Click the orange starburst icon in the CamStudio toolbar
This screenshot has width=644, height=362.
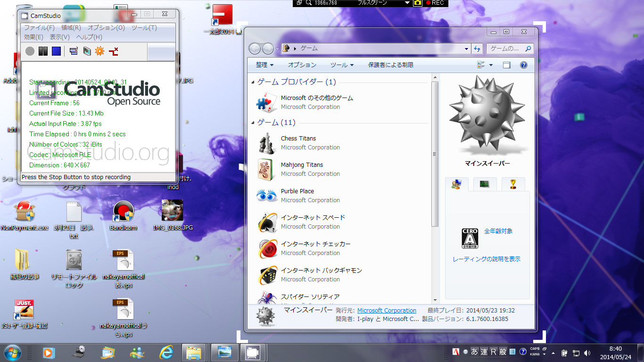[x=99, y=51]
